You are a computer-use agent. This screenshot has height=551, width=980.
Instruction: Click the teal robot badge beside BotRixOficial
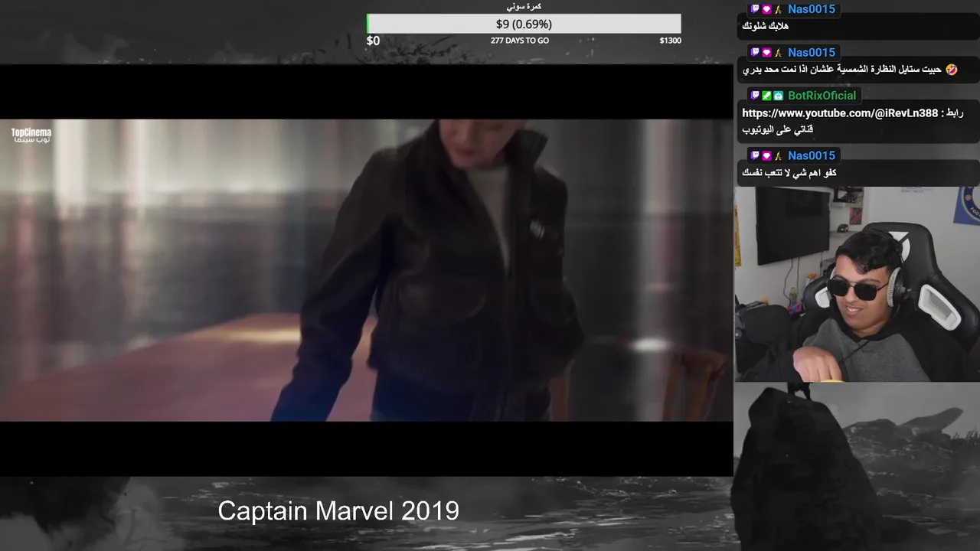point(778,96)
